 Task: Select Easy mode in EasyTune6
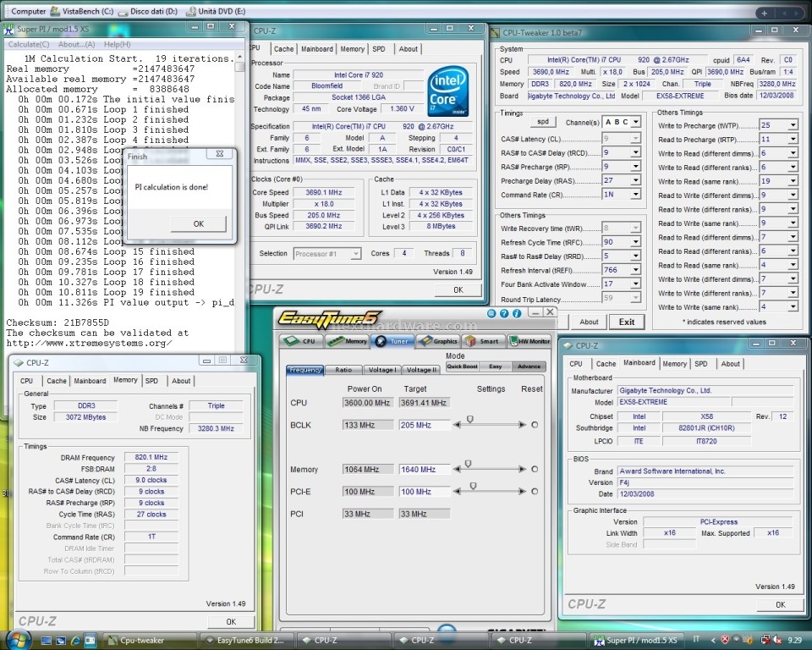(x=495, y=366)
